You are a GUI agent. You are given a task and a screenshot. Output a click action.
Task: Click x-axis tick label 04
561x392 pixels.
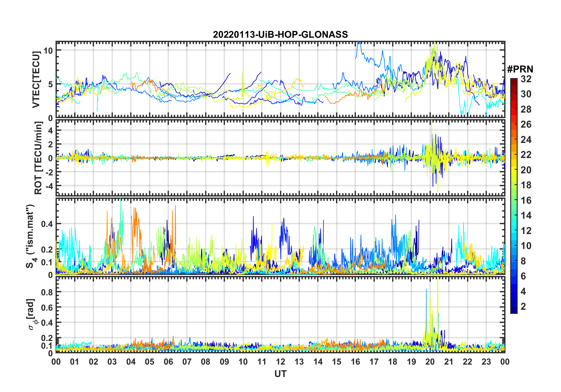click(131, 362)
